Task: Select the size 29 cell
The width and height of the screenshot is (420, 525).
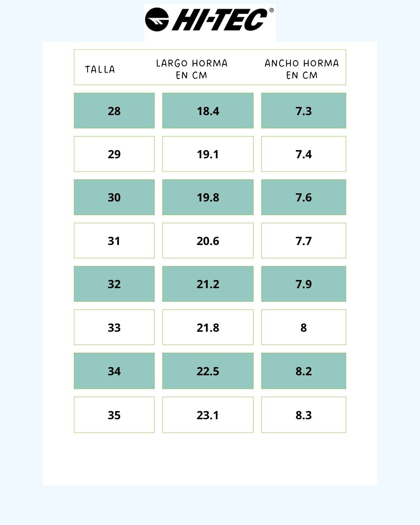Action: (114, 154)
